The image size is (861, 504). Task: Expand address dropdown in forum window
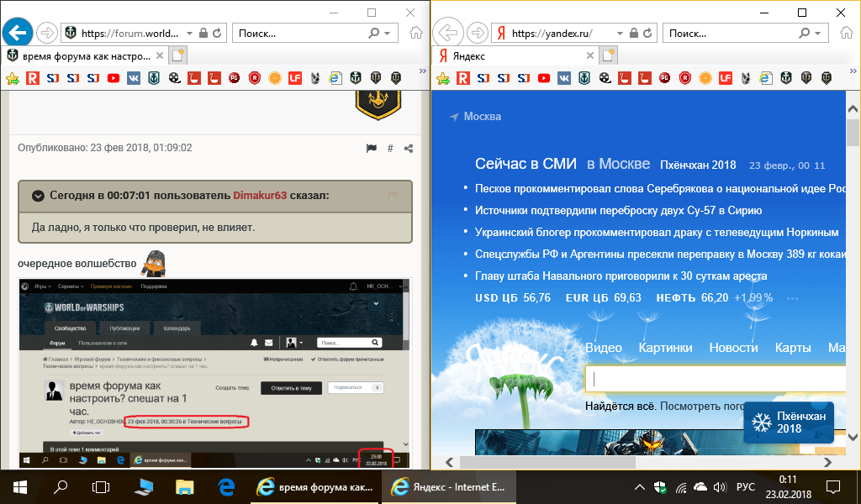click(189, 34)
